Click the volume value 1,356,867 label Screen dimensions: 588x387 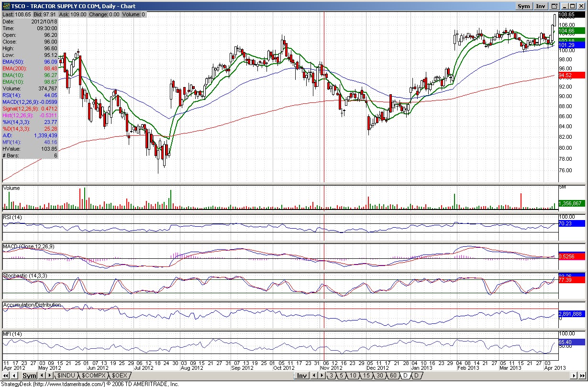click(572, 203)
